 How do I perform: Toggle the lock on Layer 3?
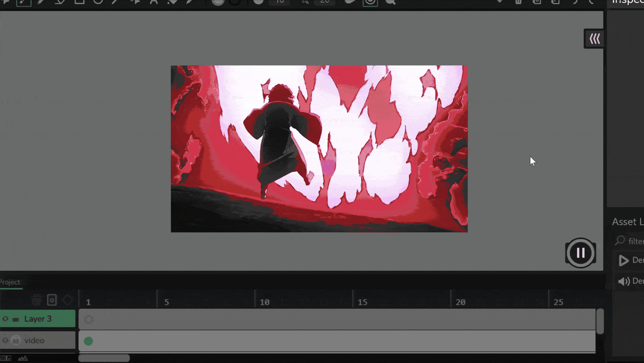pos(16,319)
